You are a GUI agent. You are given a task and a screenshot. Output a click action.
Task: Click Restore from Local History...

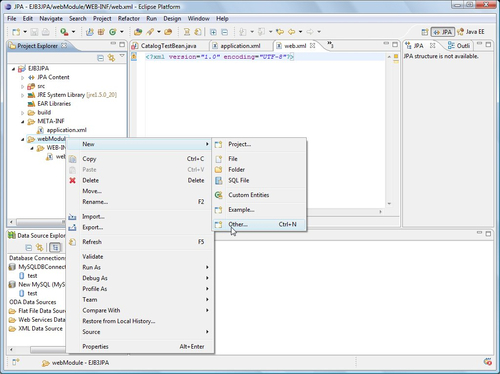tap(140, 321)
